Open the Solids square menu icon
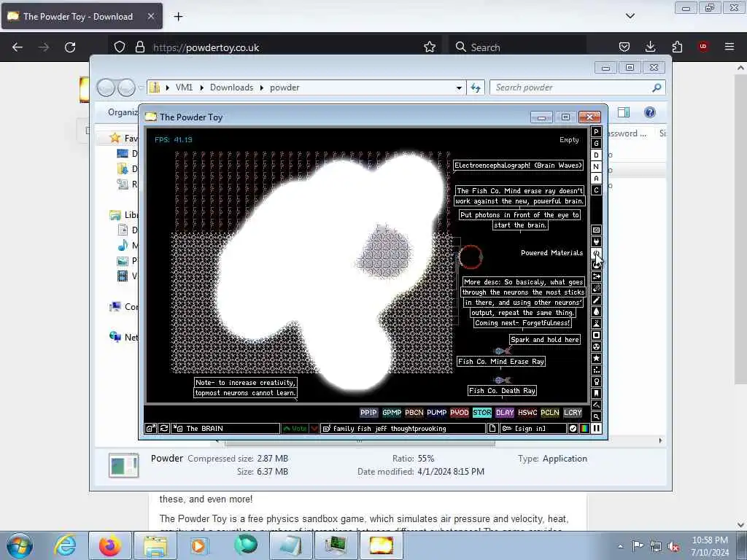This screenshot has width=747, height=560. pyautogui.click(x=596, y=335)
